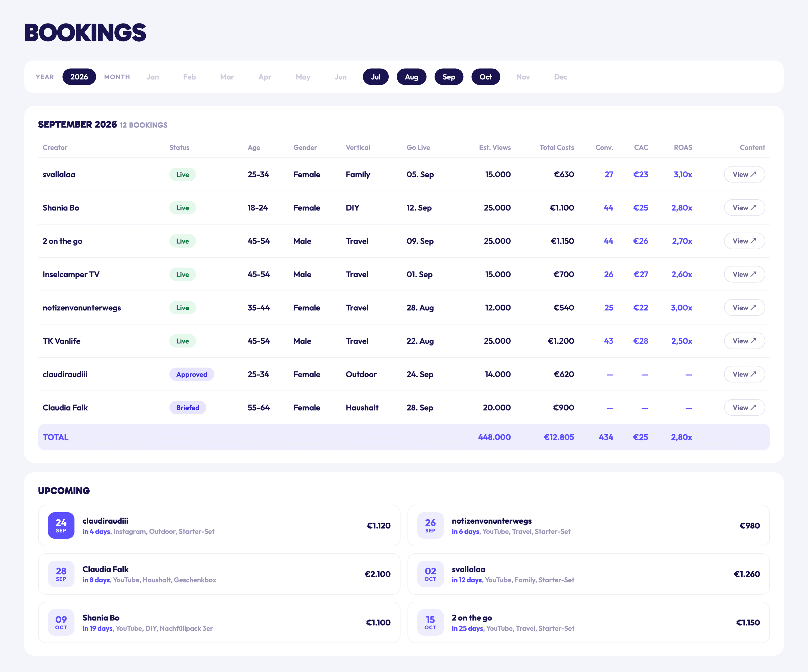Open the upcoming claudiraudiii card dated 24 Sep
Viewport: 808px width, 672px height.
click(x=219, y=526)
